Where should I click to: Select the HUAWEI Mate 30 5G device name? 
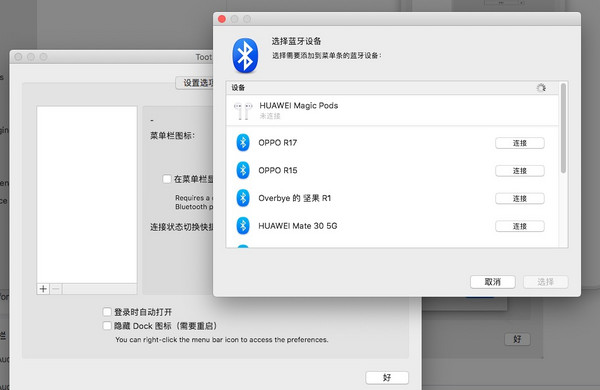click(x=298, y=226)
